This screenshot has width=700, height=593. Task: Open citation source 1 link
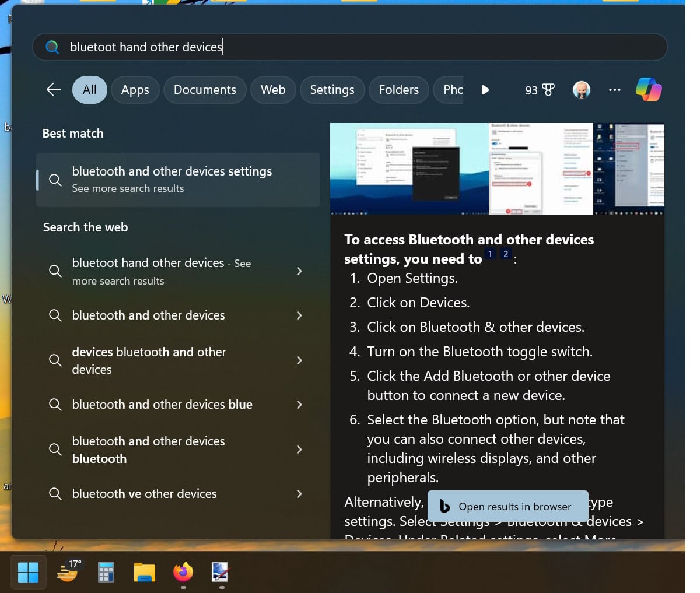[490, 254]
